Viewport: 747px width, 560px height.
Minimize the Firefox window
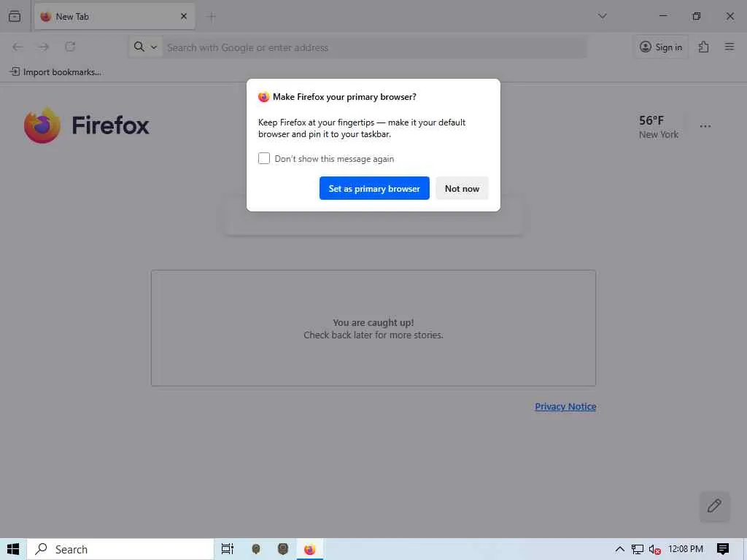[x=663, y=16]
